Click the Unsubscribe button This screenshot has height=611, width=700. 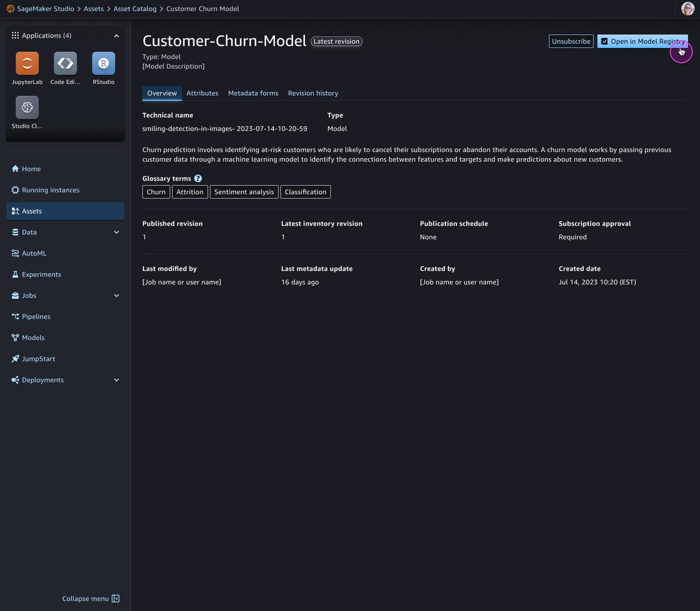571,41
